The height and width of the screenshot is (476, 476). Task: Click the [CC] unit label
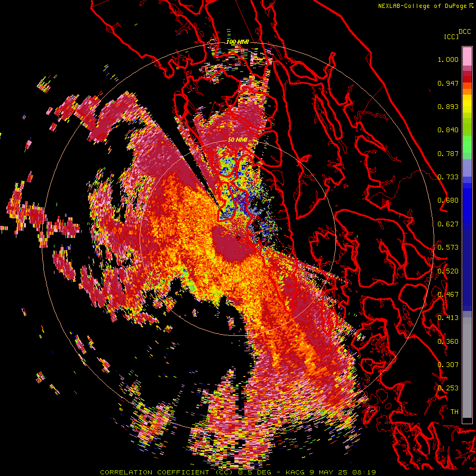451,36
